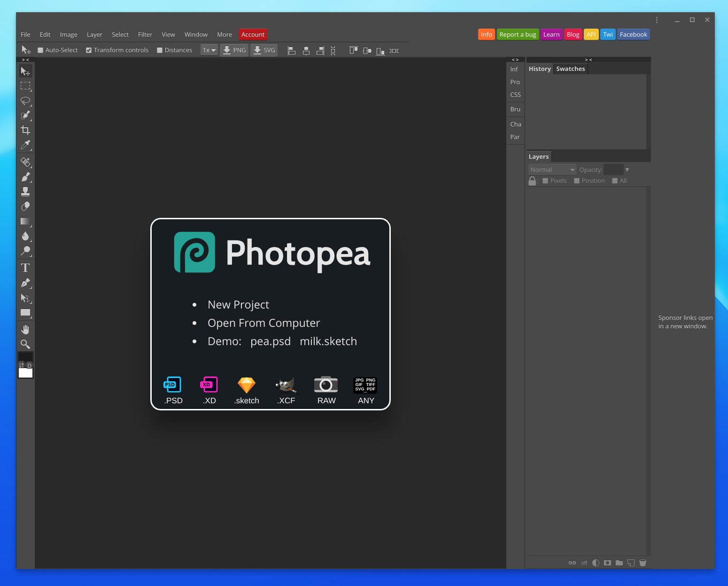
Task: Click the background white color swatch
Action: click(x=25, y=373)
